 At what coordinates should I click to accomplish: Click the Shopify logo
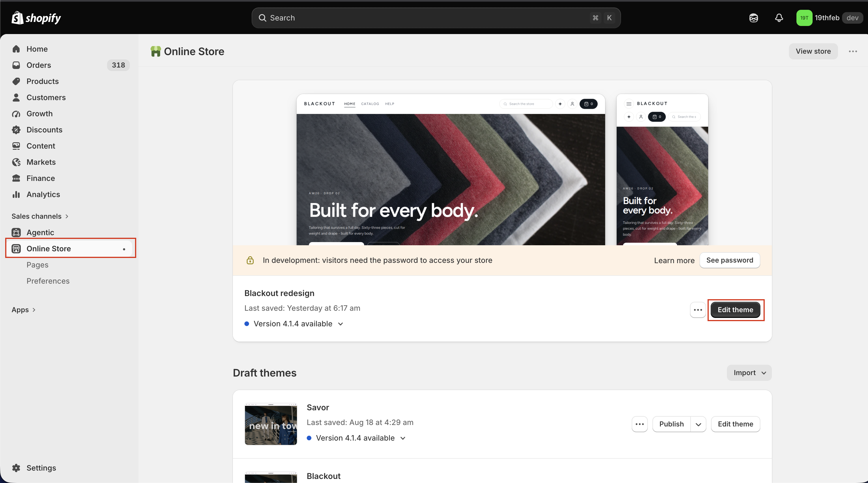[36, 18]
